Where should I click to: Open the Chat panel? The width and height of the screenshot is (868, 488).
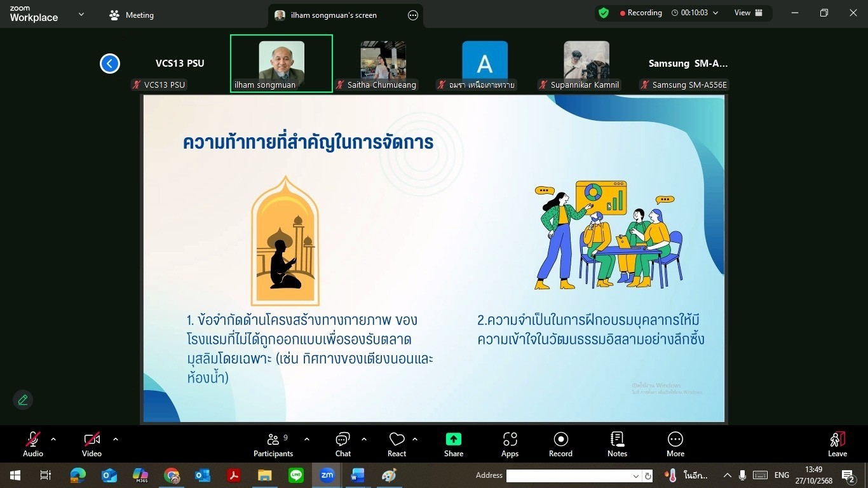pyautogui.click(x=343, y=440)
